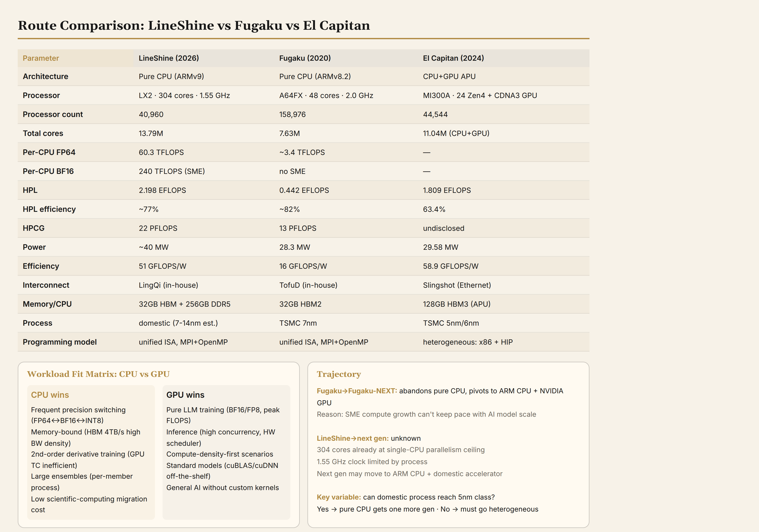Click the LineShine→next gen label
This screenshot has width=759, height=532.
(x=353, y=438)
